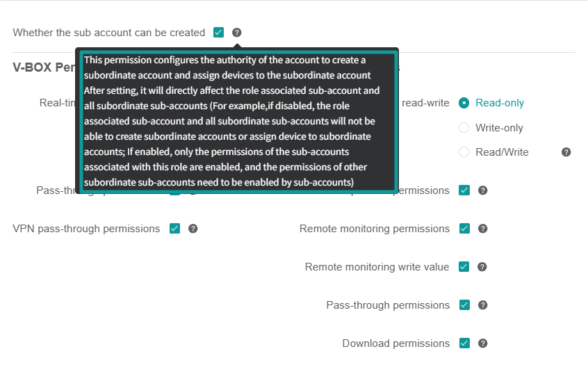588x365 pixels.
Task: Click the dark tooltip describing subordinate accounts
Action: pyautogui.click(x=237, y=121)
